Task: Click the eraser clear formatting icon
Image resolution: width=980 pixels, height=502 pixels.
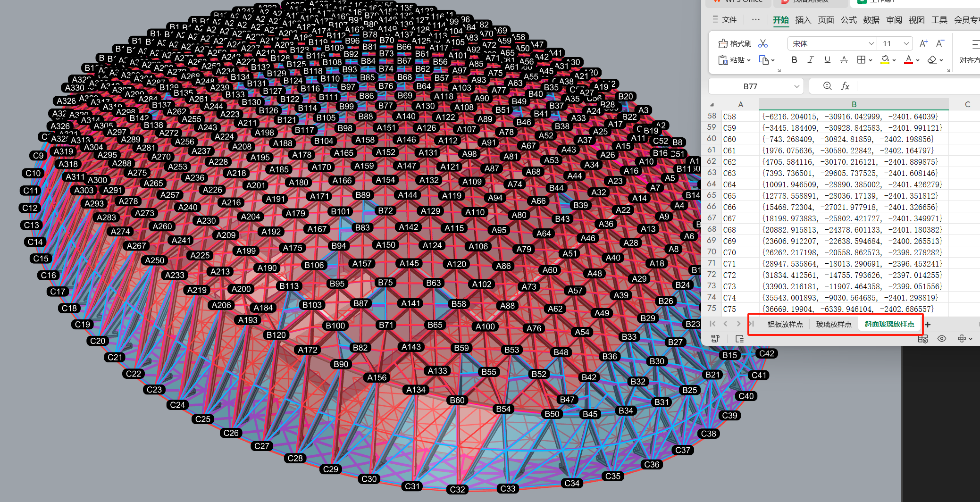Action: point(932,60)
